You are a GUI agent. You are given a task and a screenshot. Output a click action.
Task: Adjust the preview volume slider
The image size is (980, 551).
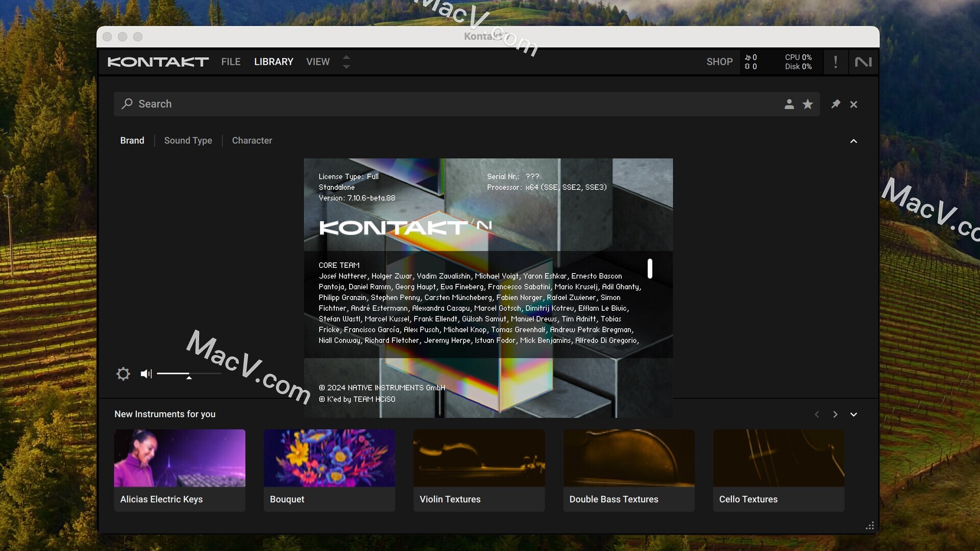point(189,374)
